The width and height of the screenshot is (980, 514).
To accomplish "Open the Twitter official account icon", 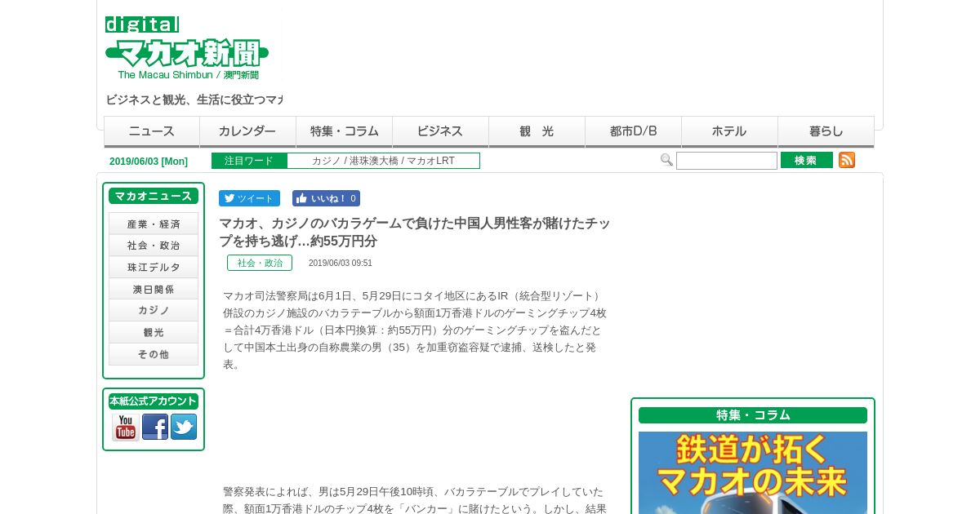I will [184, 427].
